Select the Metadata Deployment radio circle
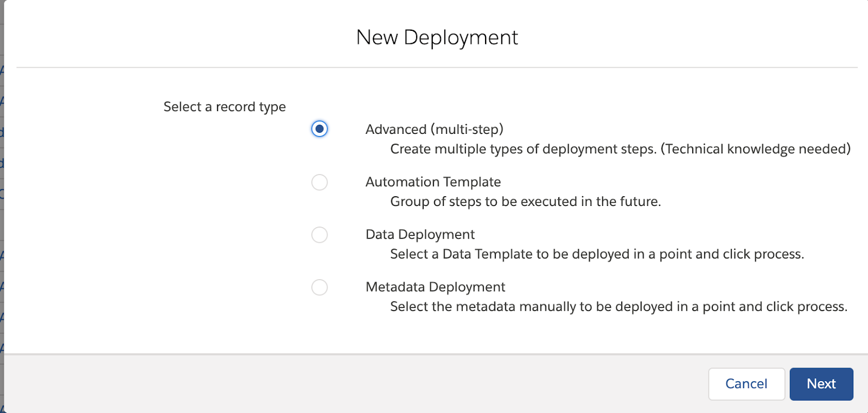The image size is (868, 413). point(320,287)
